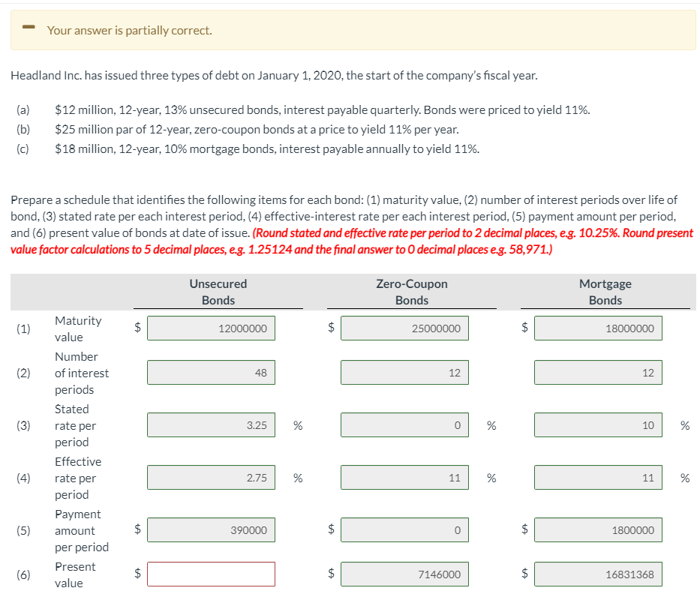Select the Stated rate field showing 3.25

pos(211,424)
